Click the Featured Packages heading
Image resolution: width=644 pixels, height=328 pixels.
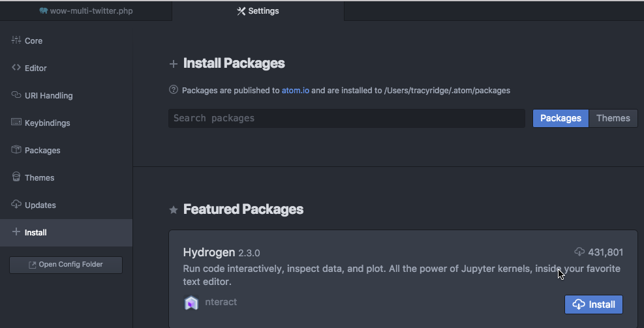tap(243, 209)
